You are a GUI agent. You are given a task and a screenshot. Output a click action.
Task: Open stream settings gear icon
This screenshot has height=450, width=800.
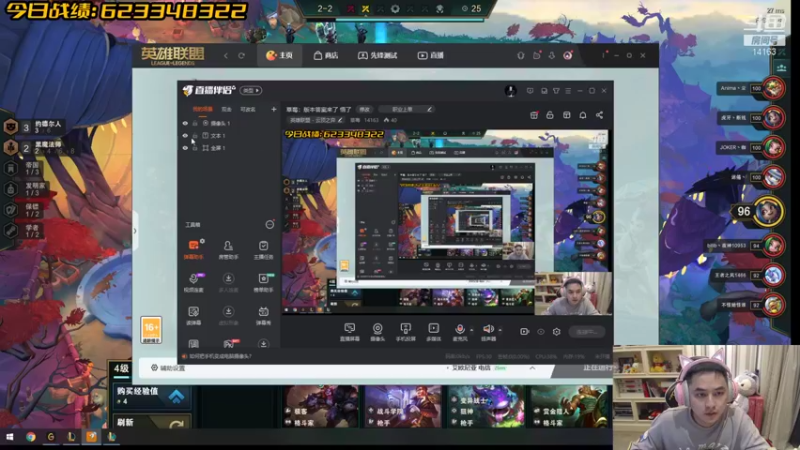point(557,332)
